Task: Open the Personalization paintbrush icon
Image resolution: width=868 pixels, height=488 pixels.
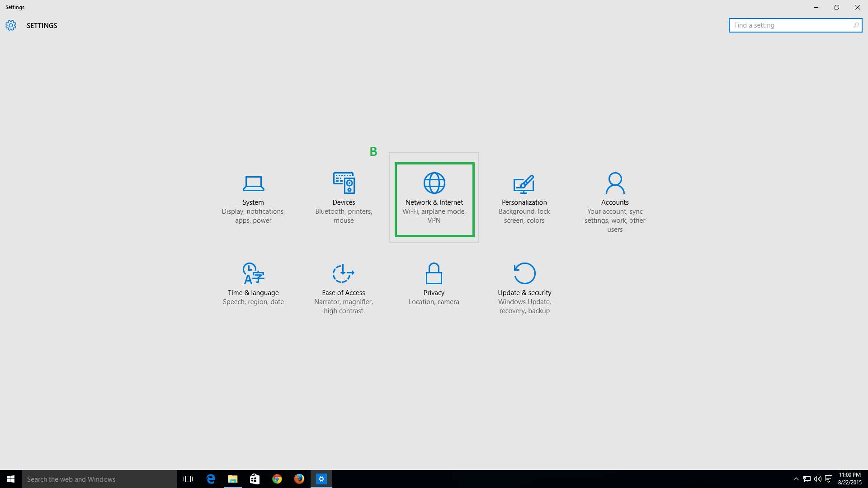Action: click(524, 184)
